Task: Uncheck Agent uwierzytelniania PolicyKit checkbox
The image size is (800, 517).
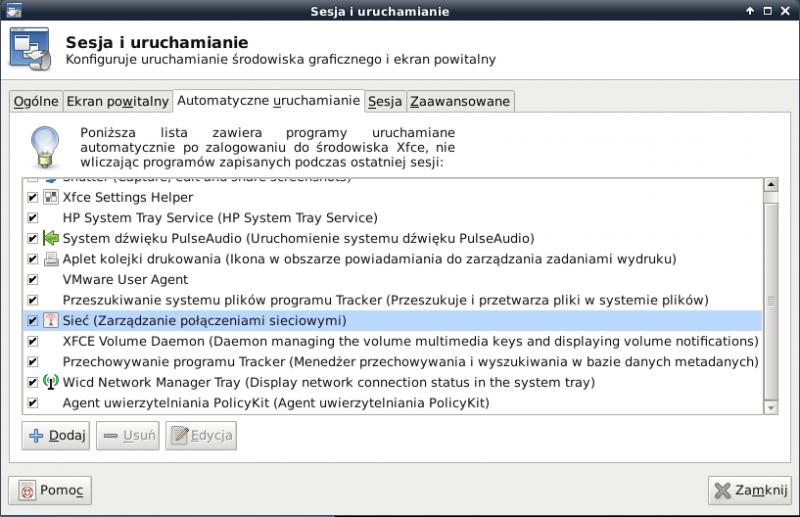Action: pos(32,403)
